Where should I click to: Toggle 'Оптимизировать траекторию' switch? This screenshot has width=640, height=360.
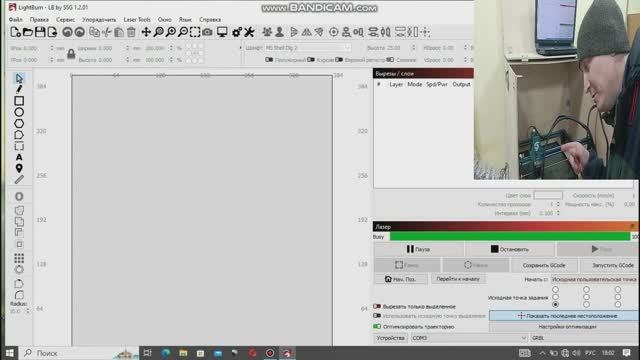pos(377,327)
